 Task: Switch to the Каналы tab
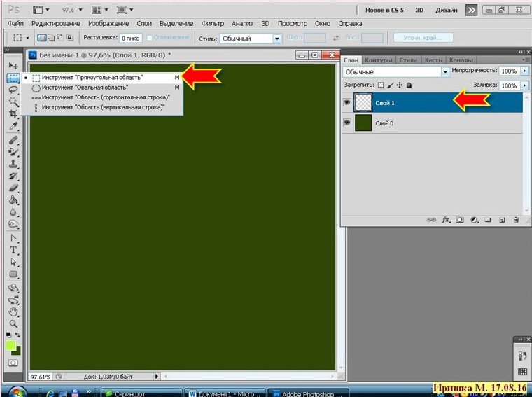pos(460,60)
